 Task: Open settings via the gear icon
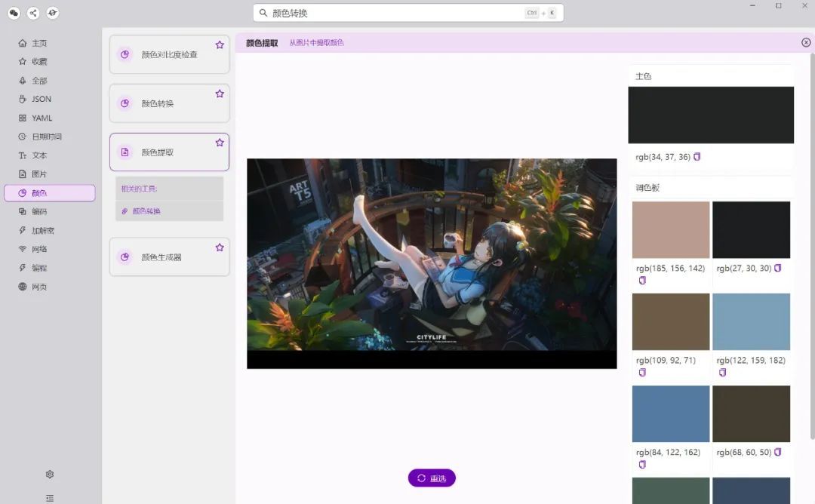(50, 475)
